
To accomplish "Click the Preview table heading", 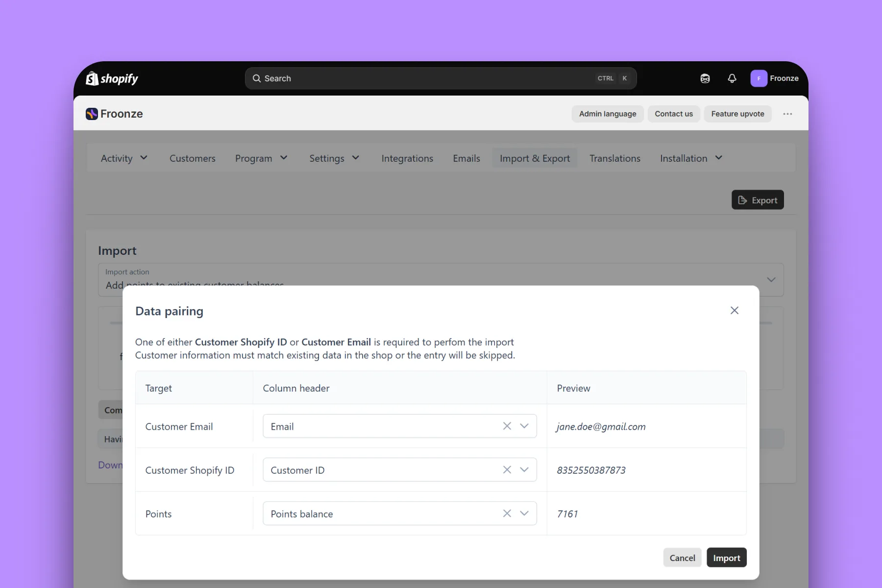I will click(x=573, y=388).
